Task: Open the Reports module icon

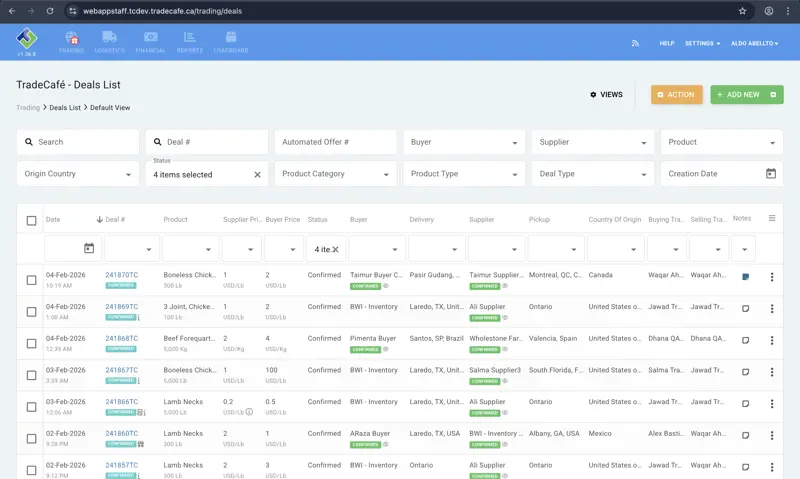Action: 189,37
